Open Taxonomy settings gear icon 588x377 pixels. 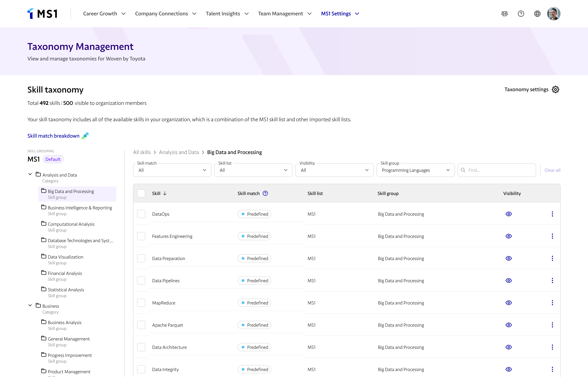pyautogui.click(x=555, y=90)
